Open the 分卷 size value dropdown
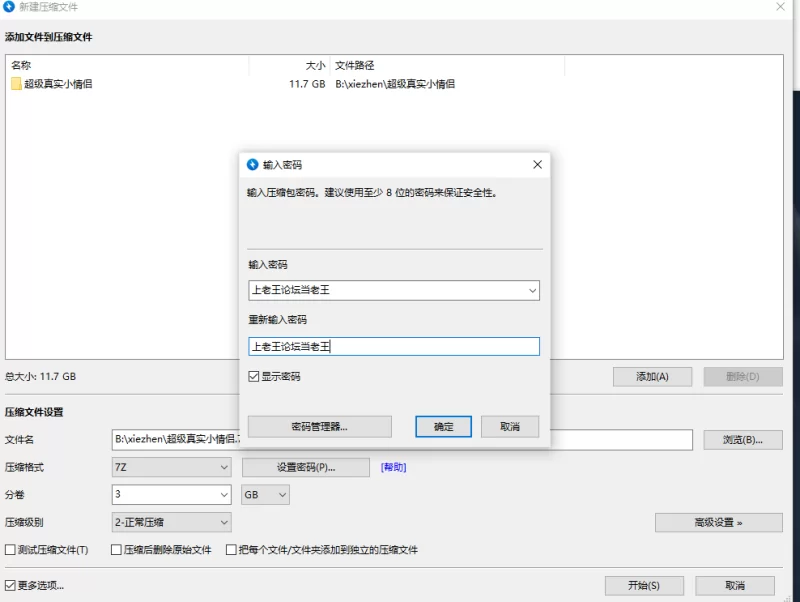 224,495
